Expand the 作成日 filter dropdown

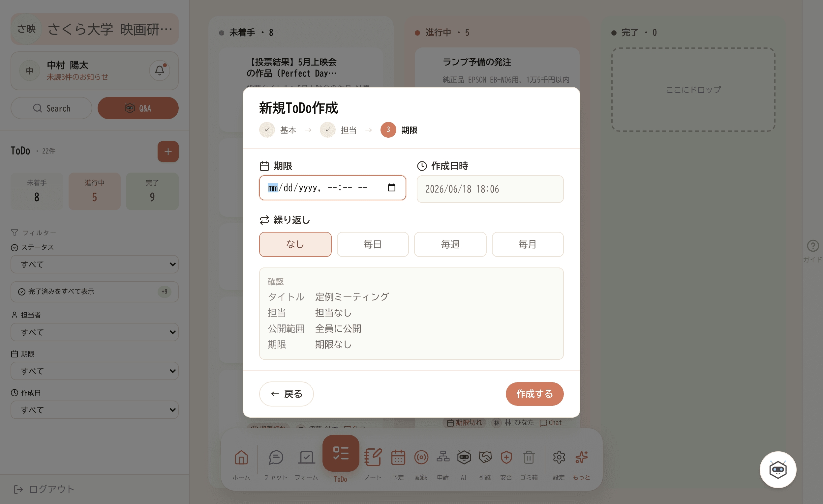point(95,410)
